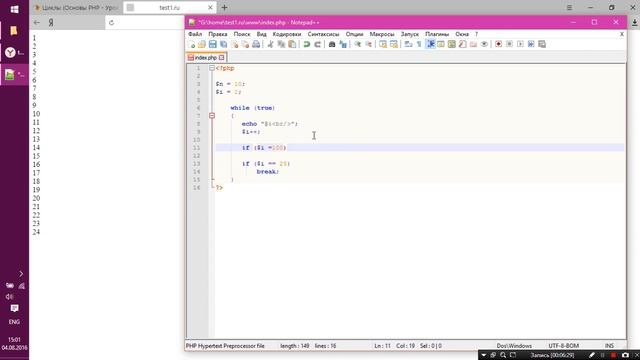Click the Replace icon next to binoculars

click(343, 44)
